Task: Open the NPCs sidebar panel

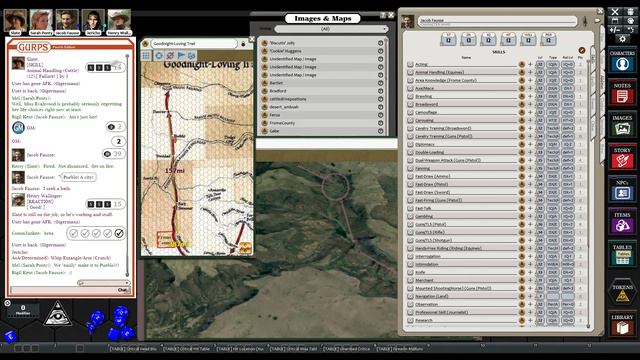Action: click(622, 190)
